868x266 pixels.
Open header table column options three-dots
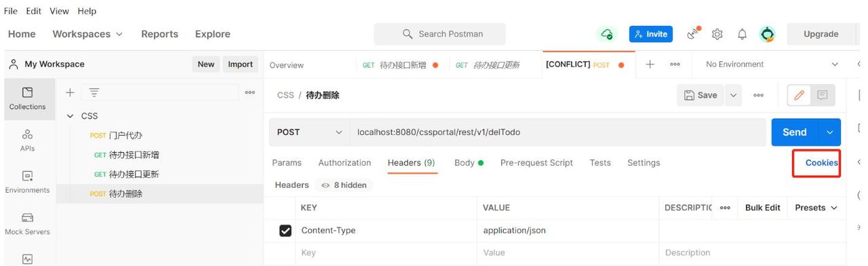725,208
